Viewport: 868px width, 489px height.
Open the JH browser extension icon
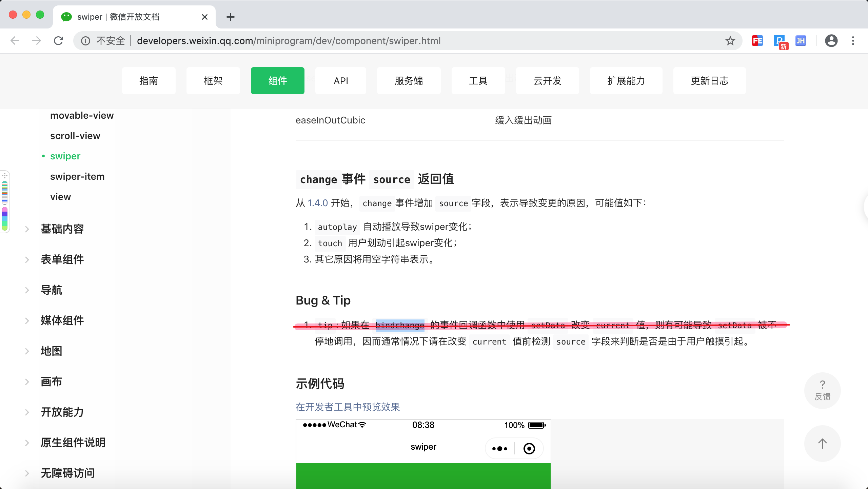coord(801,41)
